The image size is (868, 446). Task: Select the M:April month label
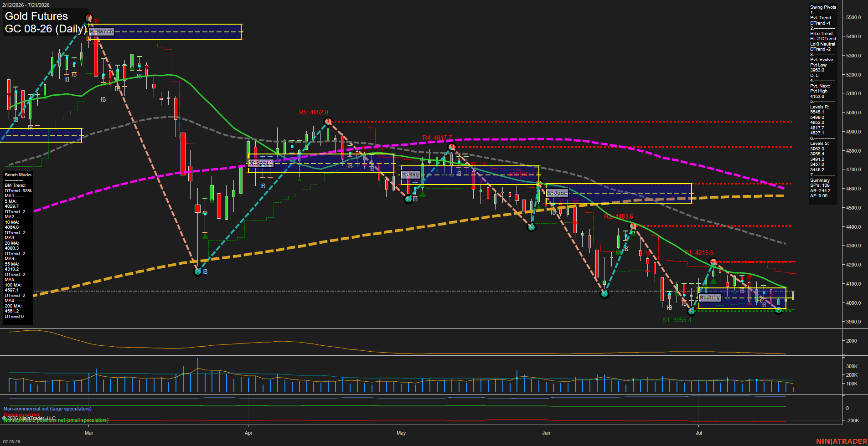(x=261, y=163)
